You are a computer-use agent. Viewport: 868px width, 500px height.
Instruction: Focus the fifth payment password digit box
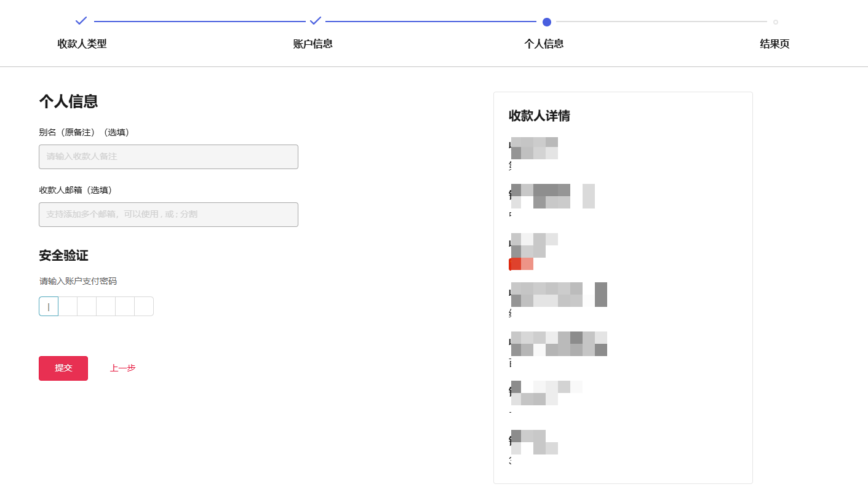[125, 306]
